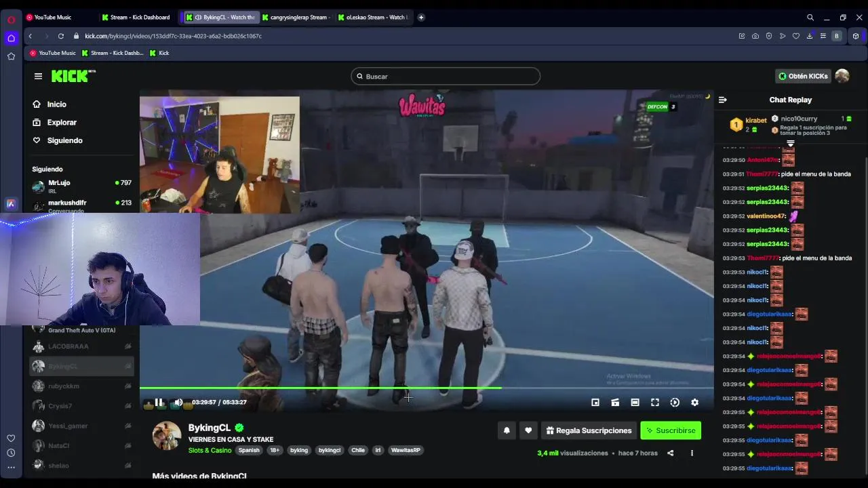Open browser downloads icon
868x488 pixels.
pos(809,36)
